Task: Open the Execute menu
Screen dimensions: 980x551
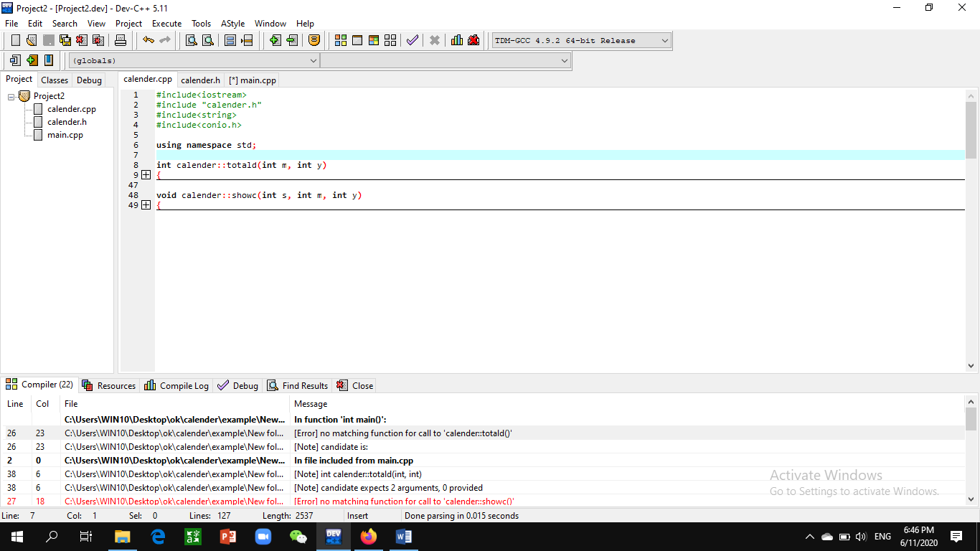Action: tap(166, 23)
